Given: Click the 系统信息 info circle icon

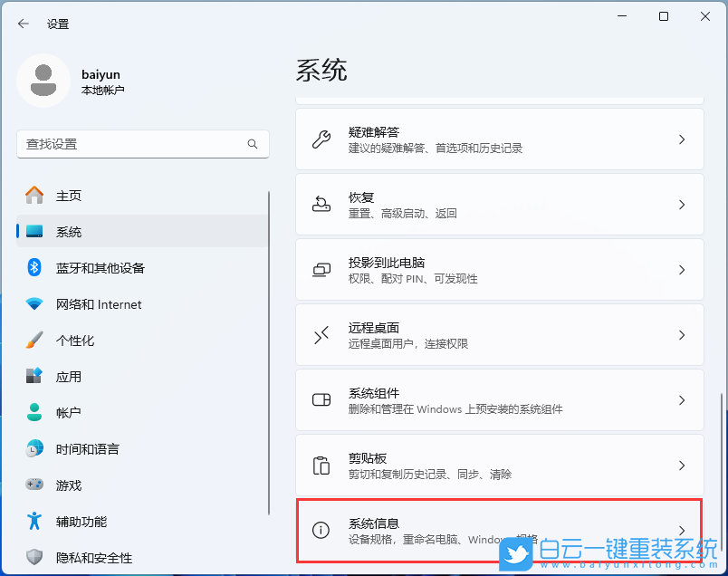Looking at the screenshot, I should [321, 528].
